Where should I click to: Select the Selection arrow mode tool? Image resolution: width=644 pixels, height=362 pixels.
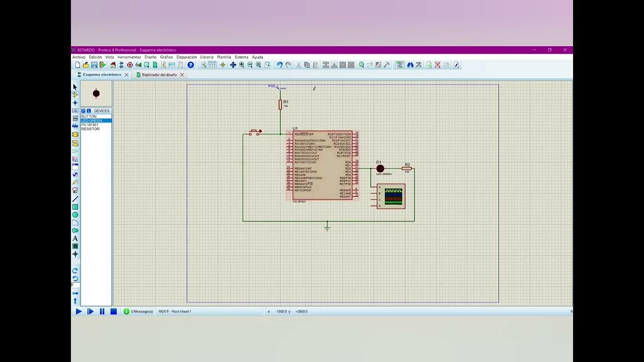(75, 87)
